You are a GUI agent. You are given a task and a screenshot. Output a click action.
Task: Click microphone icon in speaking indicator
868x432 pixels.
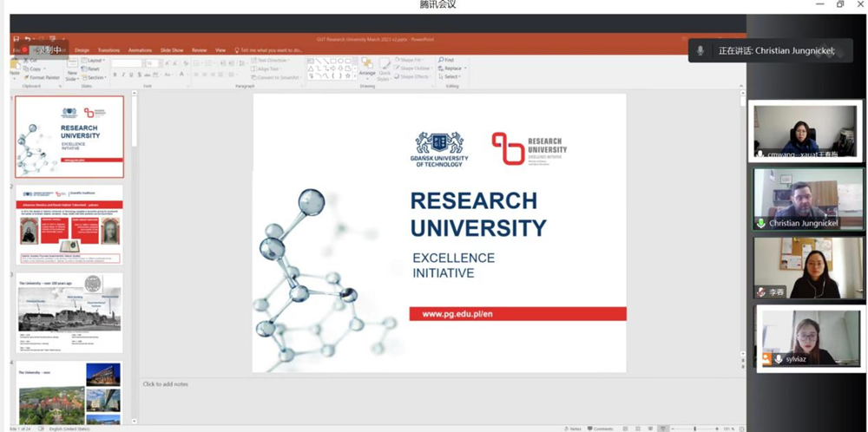coord(700,51)
